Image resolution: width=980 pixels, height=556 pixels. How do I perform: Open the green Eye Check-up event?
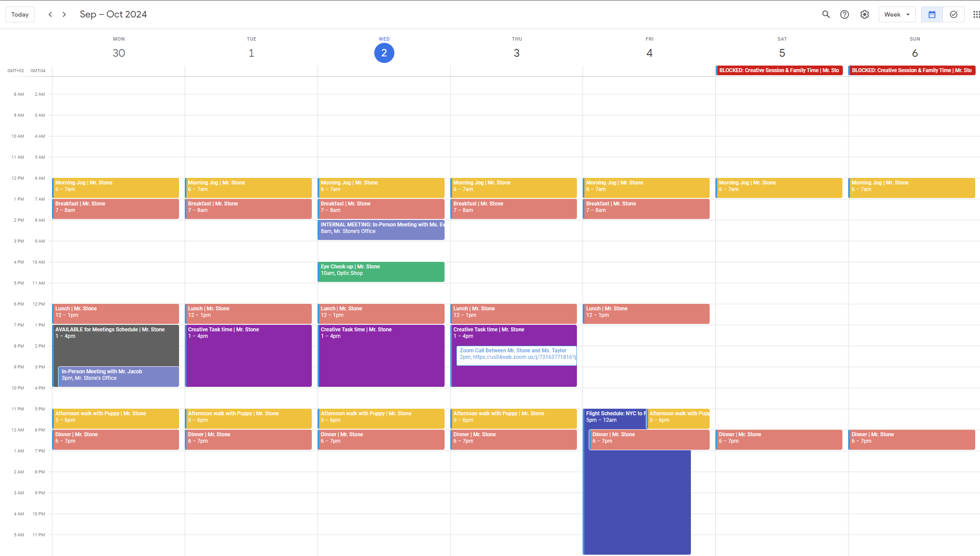(381, 272)
